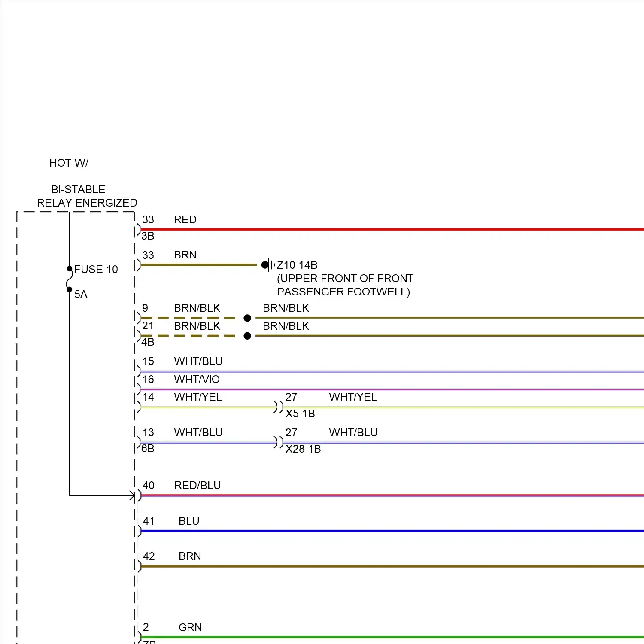Click the "BRN" label next to pin 42

(190, 556)
